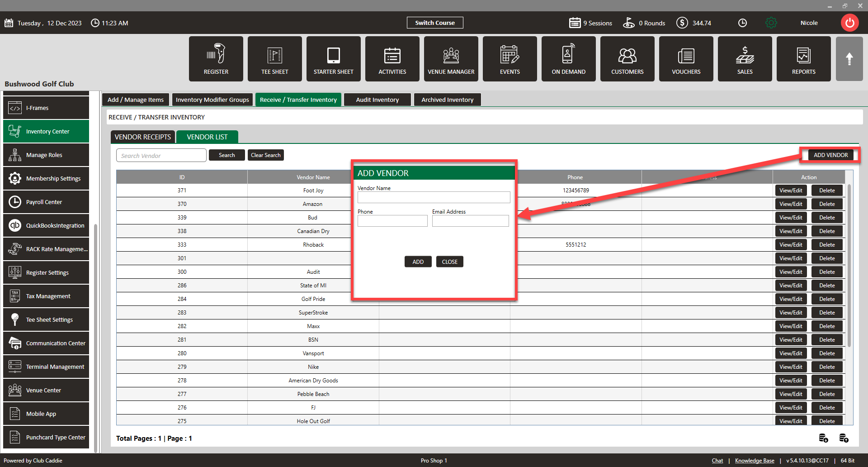Open Mobile App in the sidebar
This screenshot has height=467, width=868.
(x=46, y=414)
